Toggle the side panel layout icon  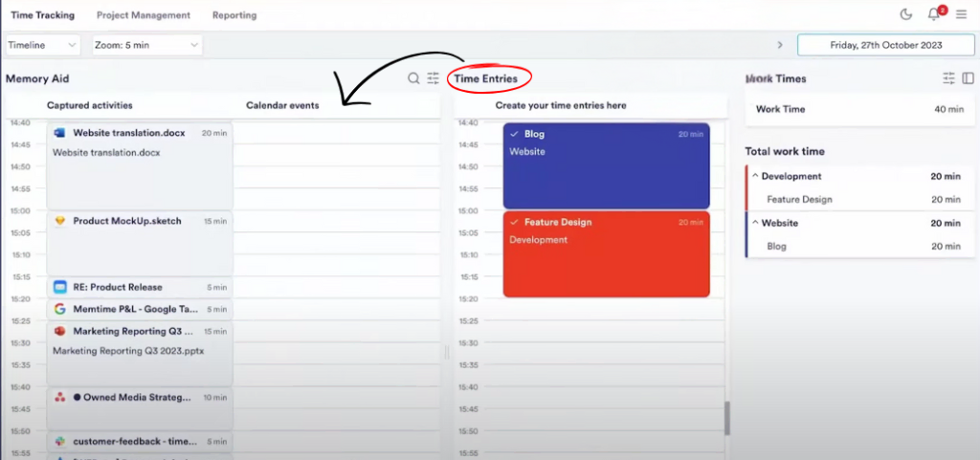pos(968,78)
